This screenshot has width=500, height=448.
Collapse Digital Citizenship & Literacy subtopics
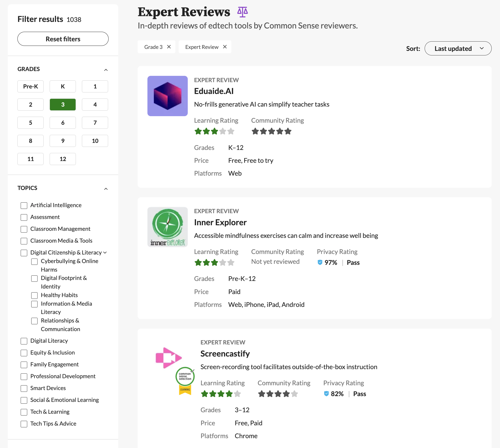105,252
